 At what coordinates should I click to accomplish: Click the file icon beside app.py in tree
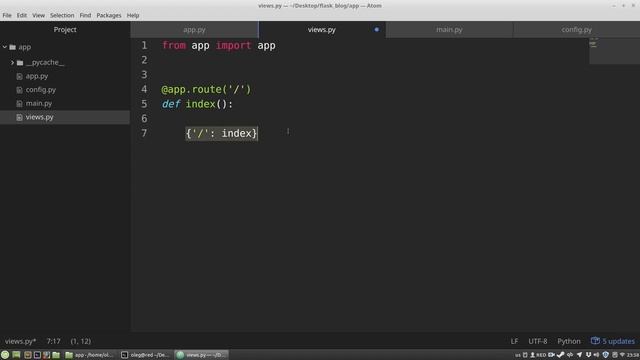pos(19,76)
